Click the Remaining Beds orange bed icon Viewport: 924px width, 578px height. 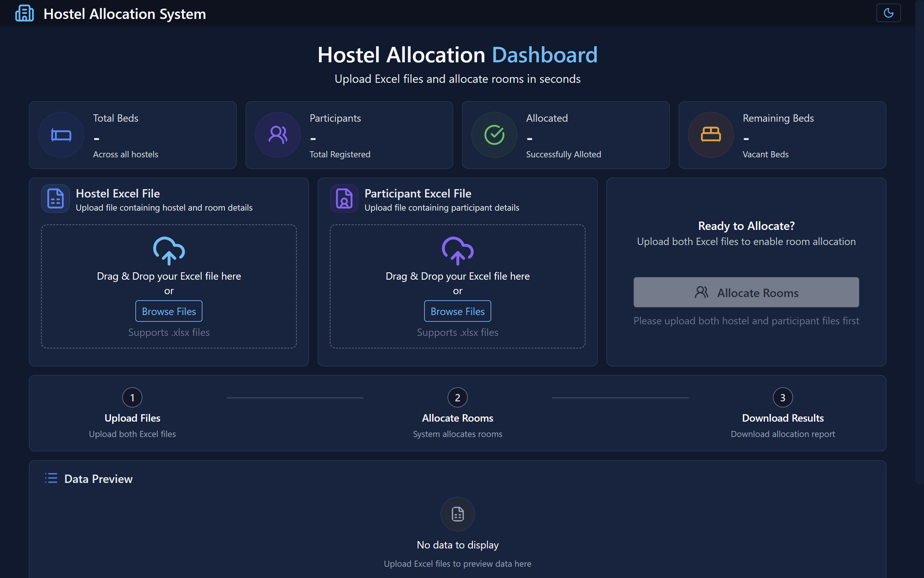[711, 135]
